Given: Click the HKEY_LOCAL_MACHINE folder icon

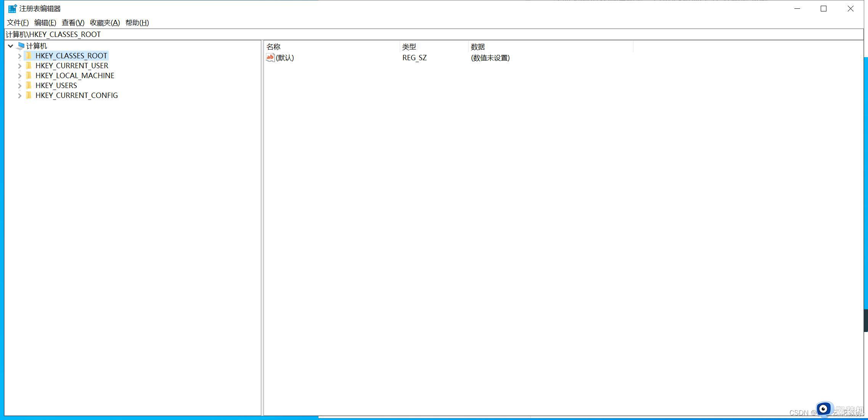Looking at the screenshot, I should pyautogui.click(x=29, y=75).
